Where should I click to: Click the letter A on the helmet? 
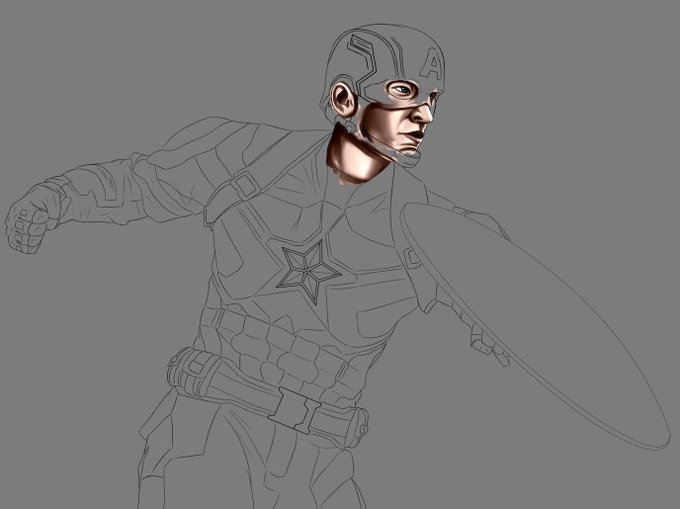coord(432,64)
